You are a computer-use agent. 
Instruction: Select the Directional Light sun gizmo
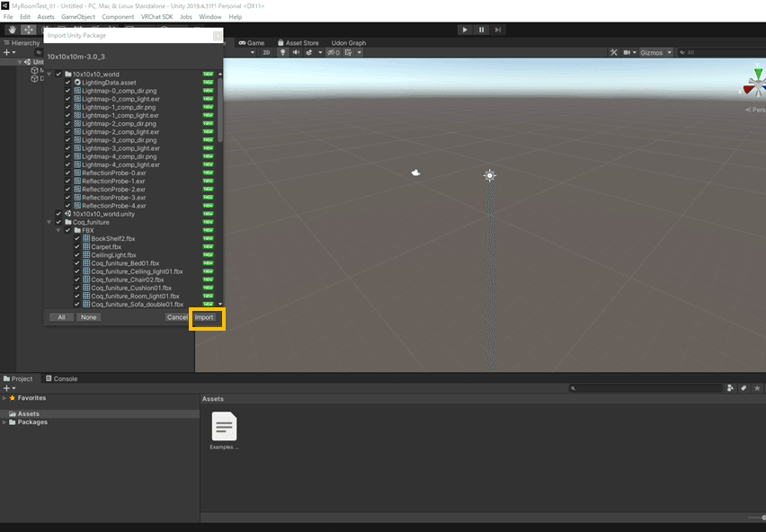tap(489, 175)
